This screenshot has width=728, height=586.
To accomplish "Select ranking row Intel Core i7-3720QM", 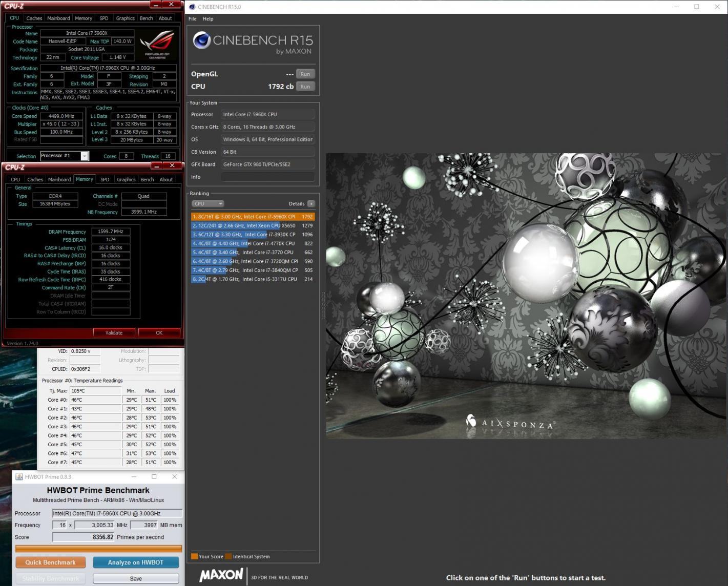I will tap(253, 261).
